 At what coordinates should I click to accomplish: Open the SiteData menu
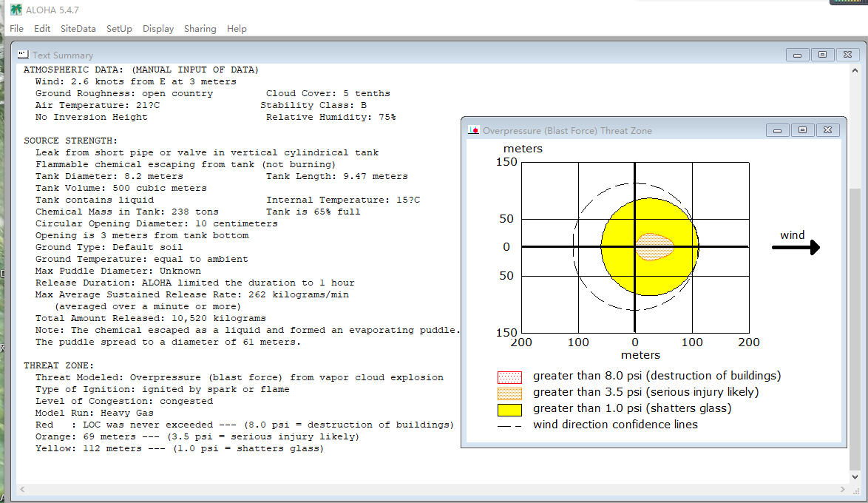click(x=78, y=29)
